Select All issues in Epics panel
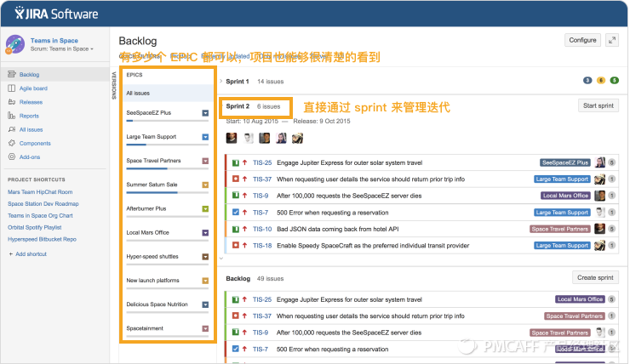630x364 pixels. coord(168,93)
